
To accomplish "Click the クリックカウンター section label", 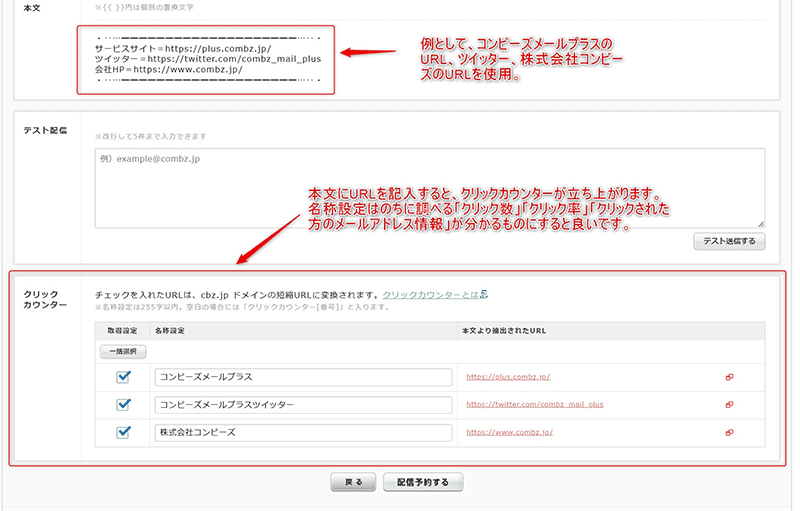I will point(45,299).
